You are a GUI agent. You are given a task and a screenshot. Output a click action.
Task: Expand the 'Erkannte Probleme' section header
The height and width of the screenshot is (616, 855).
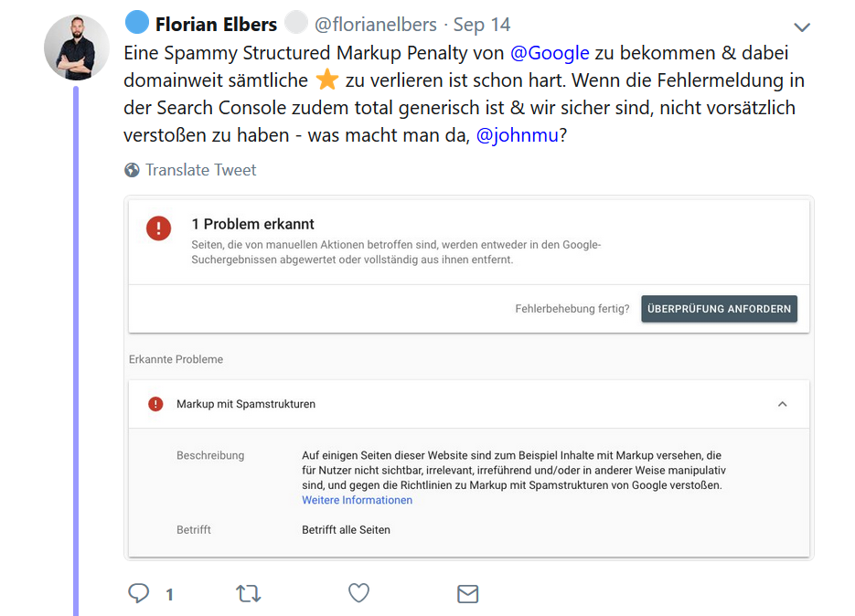pyautogui.click(x=174, y=359)
